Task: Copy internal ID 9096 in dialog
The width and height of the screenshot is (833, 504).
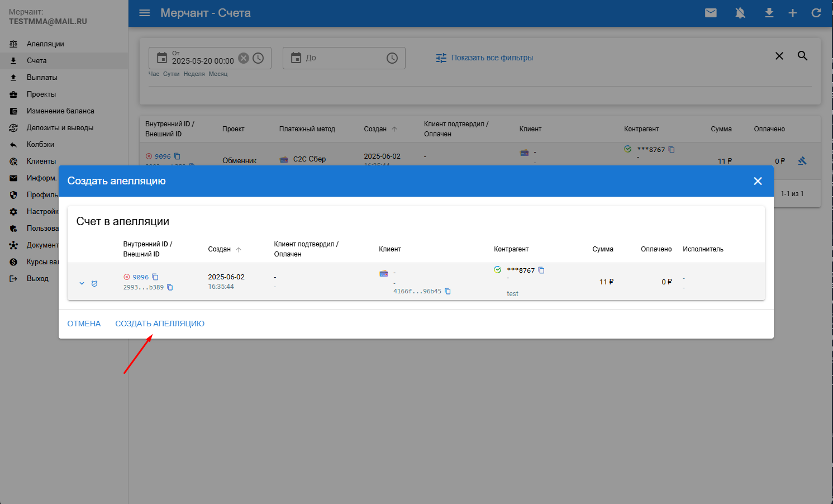Action: (155, 277)
